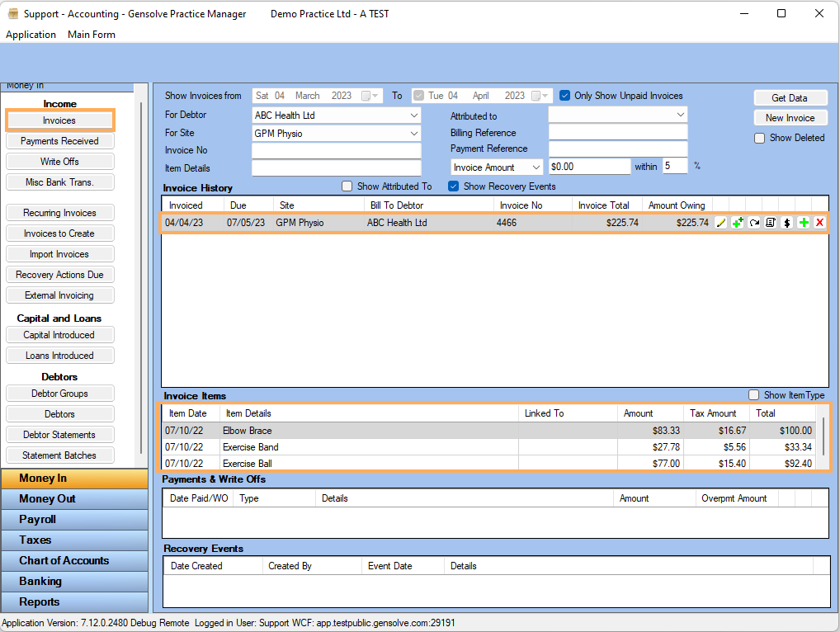This screenshot has width=840, height=632.
Task: Click the date range calendar control for April
Action: pos(536,95)
